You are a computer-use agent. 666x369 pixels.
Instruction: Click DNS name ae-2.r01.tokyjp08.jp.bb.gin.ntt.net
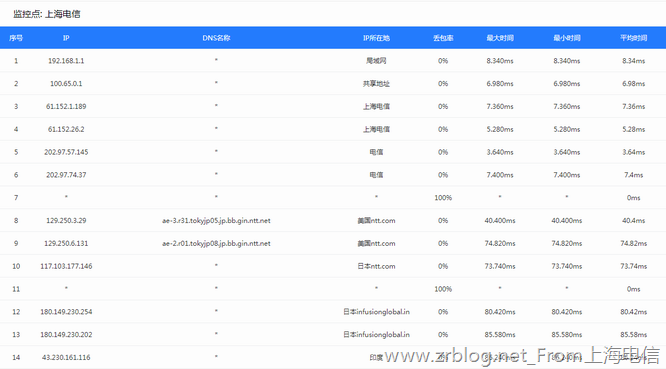pyautogui.click(x=216, y=243)
